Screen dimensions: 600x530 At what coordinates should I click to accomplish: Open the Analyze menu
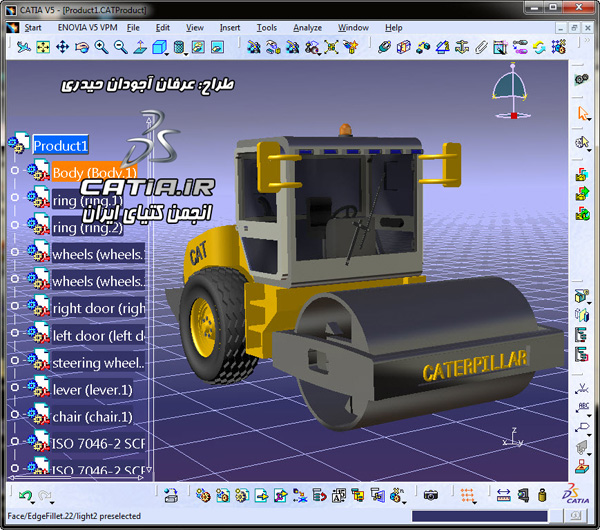tap(307, 28)
